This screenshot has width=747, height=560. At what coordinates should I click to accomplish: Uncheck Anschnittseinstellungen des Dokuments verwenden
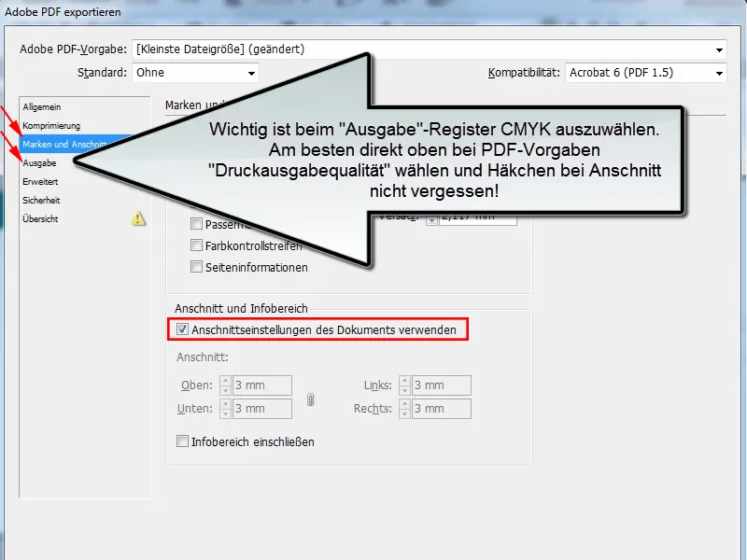(182, 329)
